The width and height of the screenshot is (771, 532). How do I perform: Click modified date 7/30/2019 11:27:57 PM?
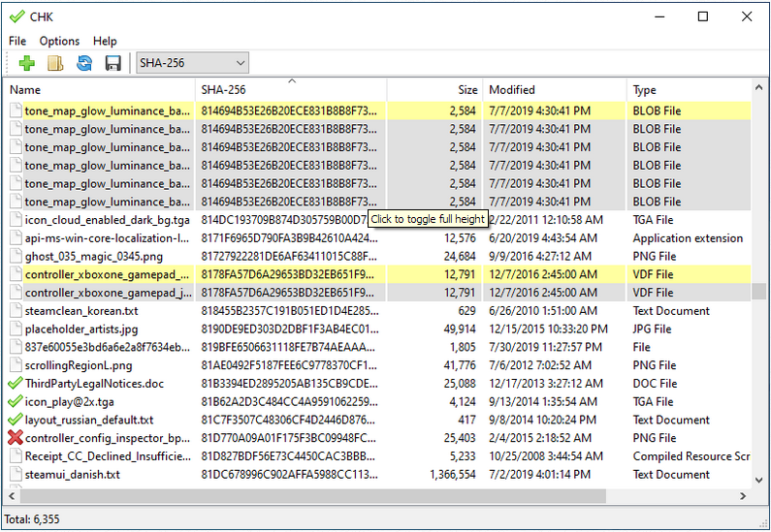click(x=545, y=347)
